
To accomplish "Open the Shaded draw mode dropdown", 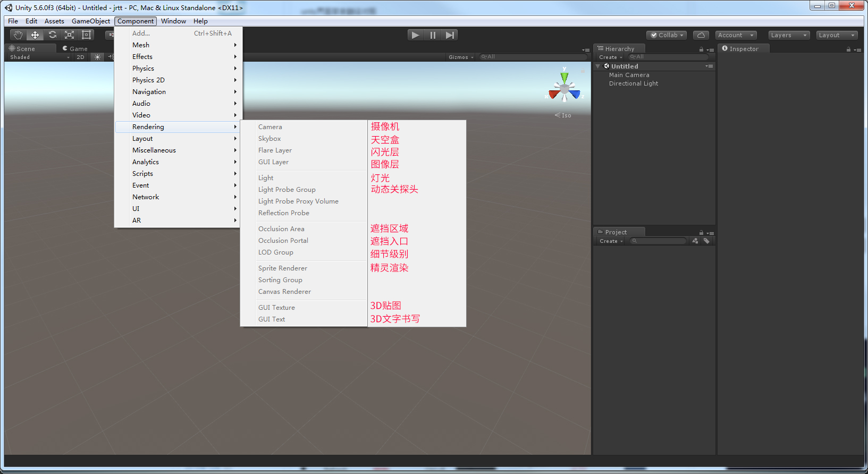I will tap(39, 57).
